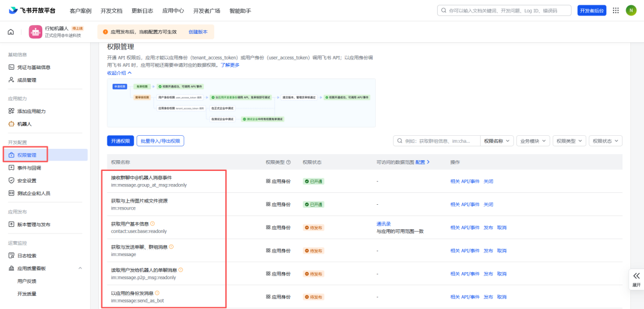Click 发布 for the 获取与发送单聊、群组消息 row
This screenshot has width=644, height=309.
pos(488,251)
